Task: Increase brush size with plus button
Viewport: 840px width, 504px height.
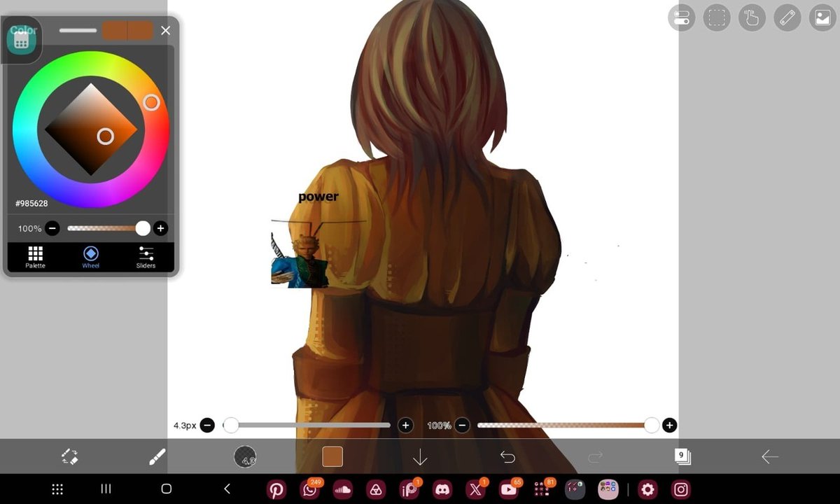Action: coord(405,425)
